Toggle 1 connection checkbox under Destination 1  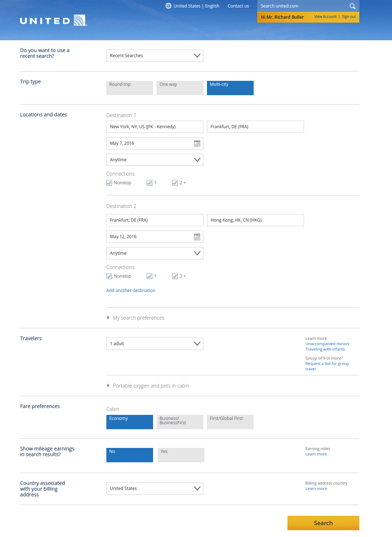pyautogui.click(x=149, y=183)
